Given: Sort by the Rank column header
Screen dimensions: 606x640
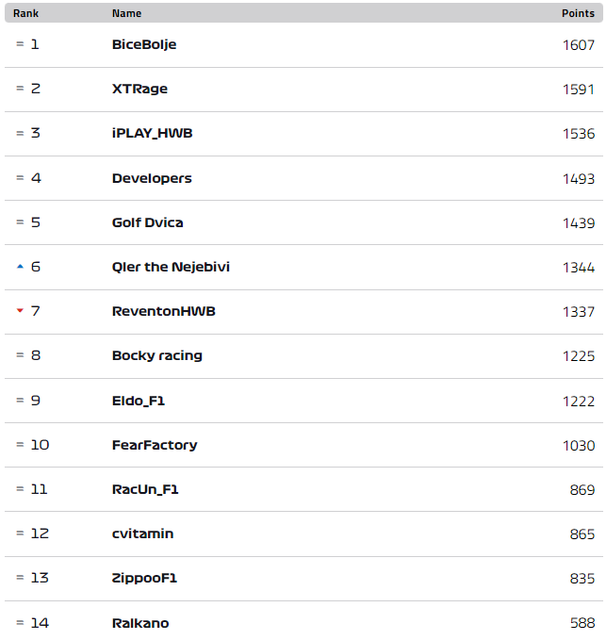Looking at the screenshot, I should coord(26,13).
